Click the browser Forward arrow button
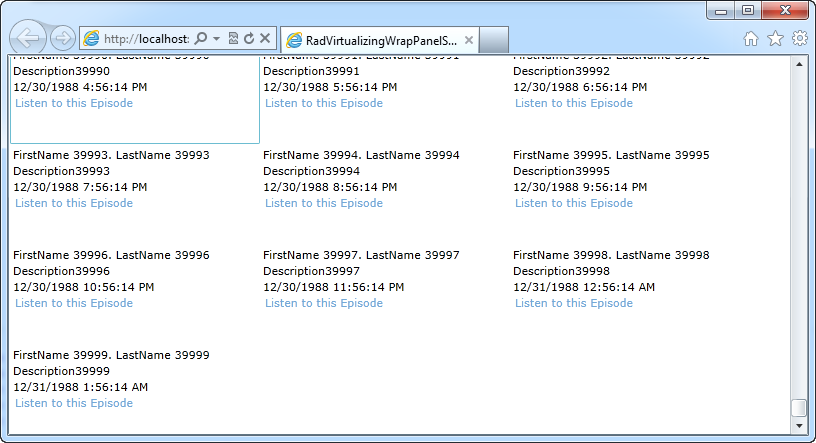The width and height of the screenshot is (816, 443). 62,39
